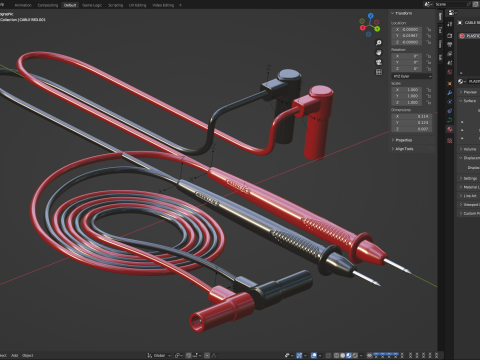Toggle camera view with the camera icon
This screenshot has width=480, height=360.
(379, 62)
